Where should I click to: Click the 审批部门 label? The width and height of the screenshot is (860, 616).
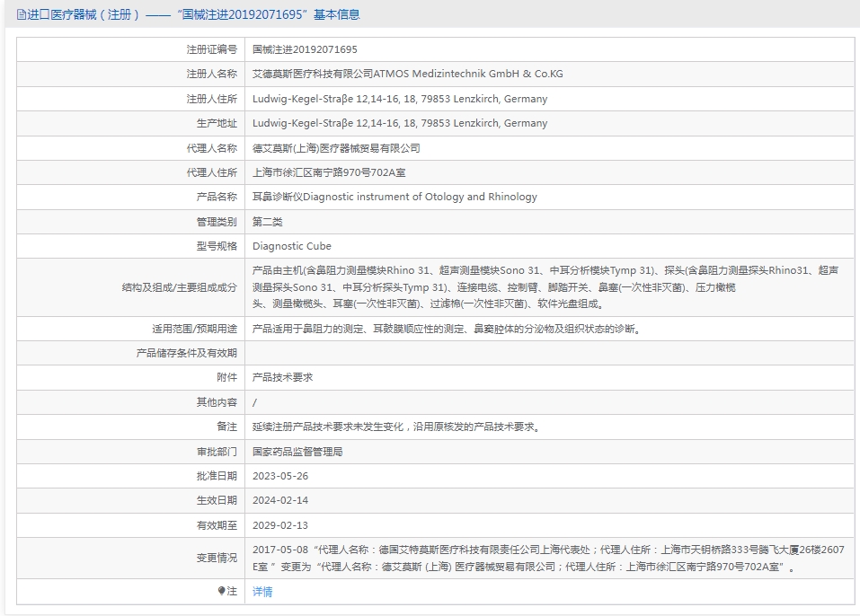[x=217, y=452]
